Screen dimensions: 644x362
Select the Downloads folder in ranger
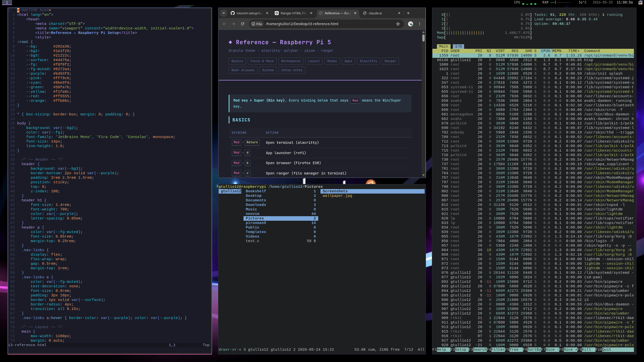click(281, 205)
